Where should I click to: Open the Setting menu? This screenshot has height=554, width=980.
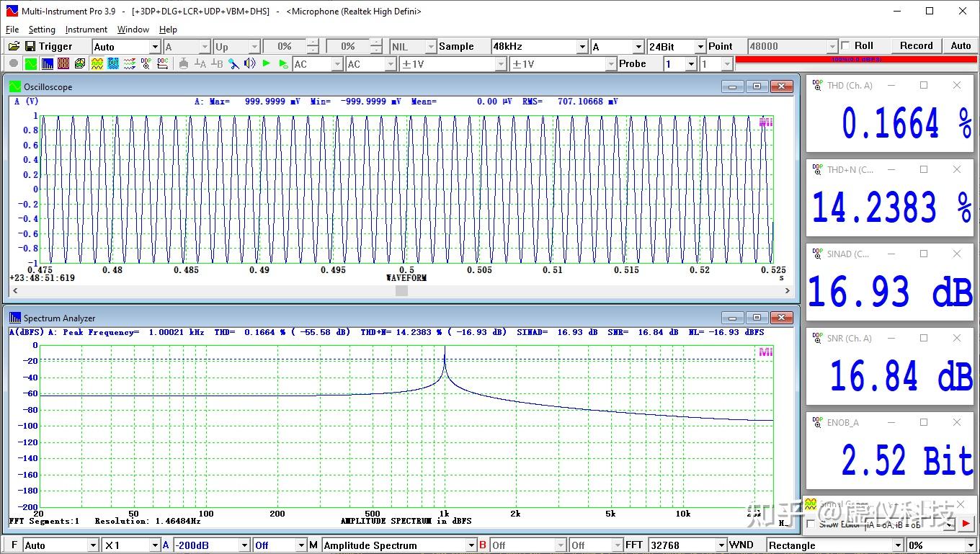pos(42,30)
